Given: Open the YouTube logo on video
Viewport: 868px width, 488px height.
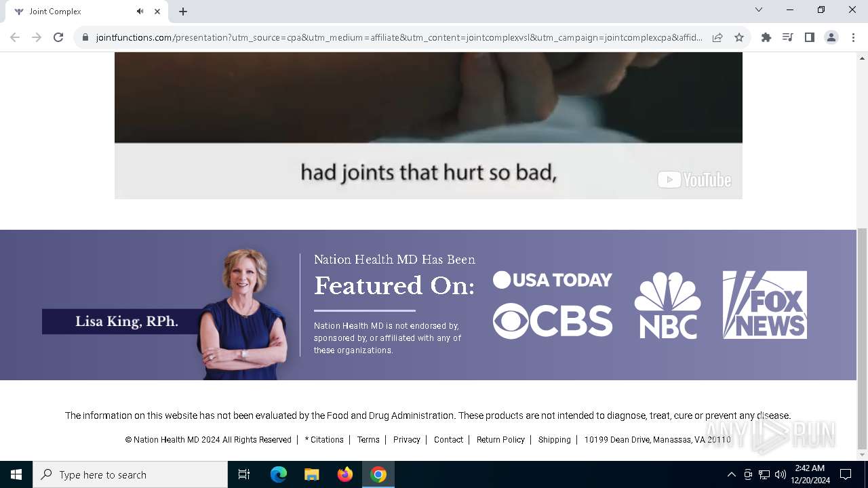Looking at the screenshot, I should click(694, 180).
